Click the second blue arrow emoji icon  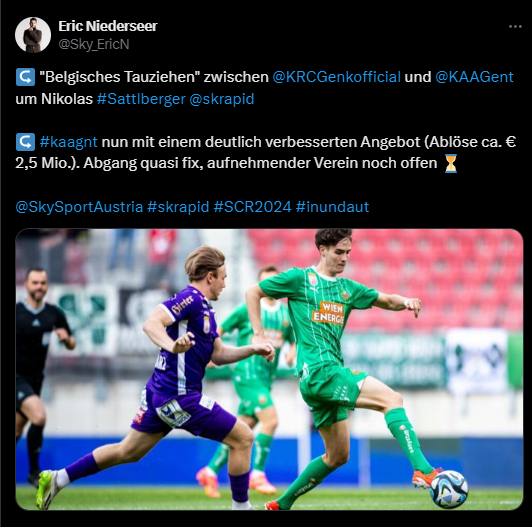point(25,142)
